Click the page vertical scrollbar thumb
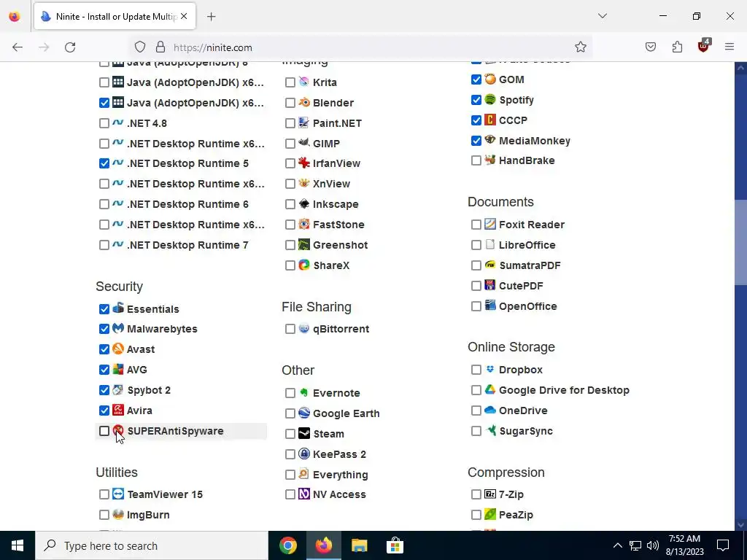747x560 pixels. 741,242
